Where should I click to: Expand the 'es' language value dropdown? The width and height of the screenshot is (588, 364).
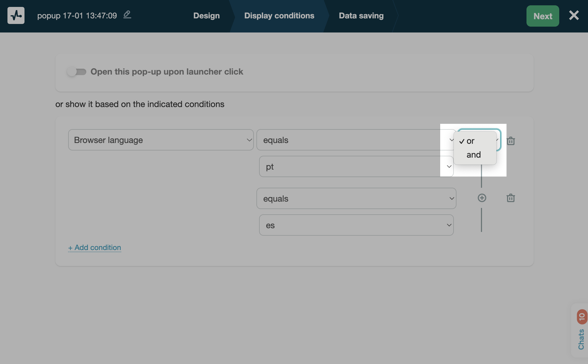[356, 225]
